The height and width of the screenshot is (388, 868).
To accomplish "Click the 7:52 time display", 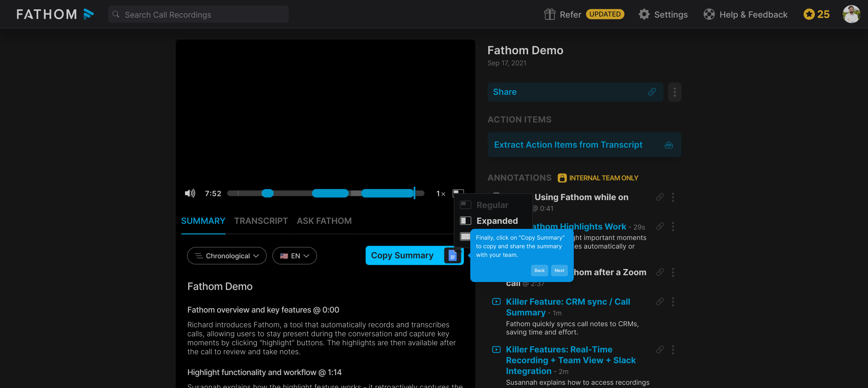I will [213, 194].
